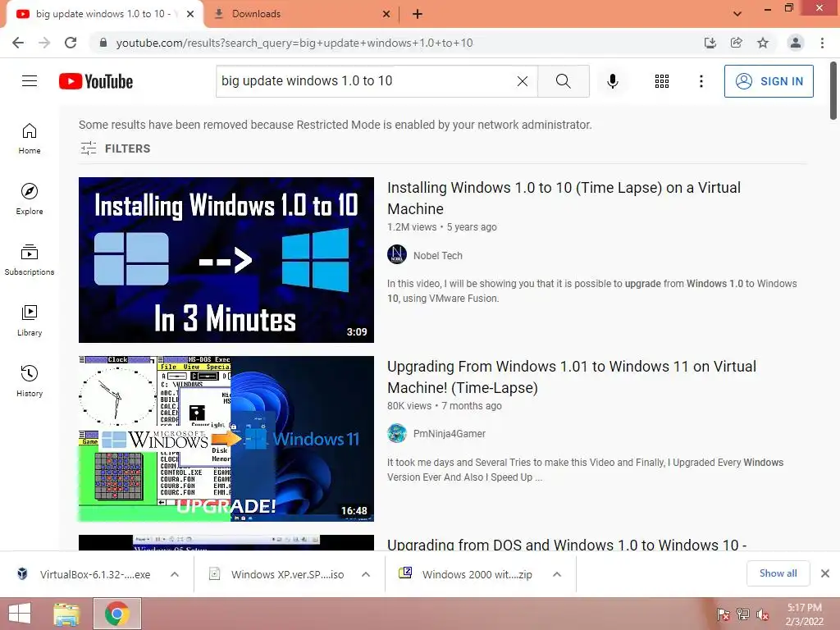Open the YouTube hamburger guide menu

(30, 81)
